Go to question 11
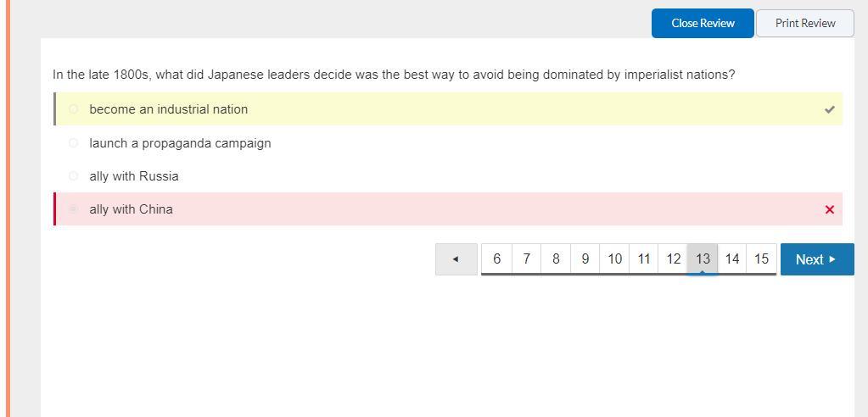This screenshot has width=868, height=417. (644, 259)
